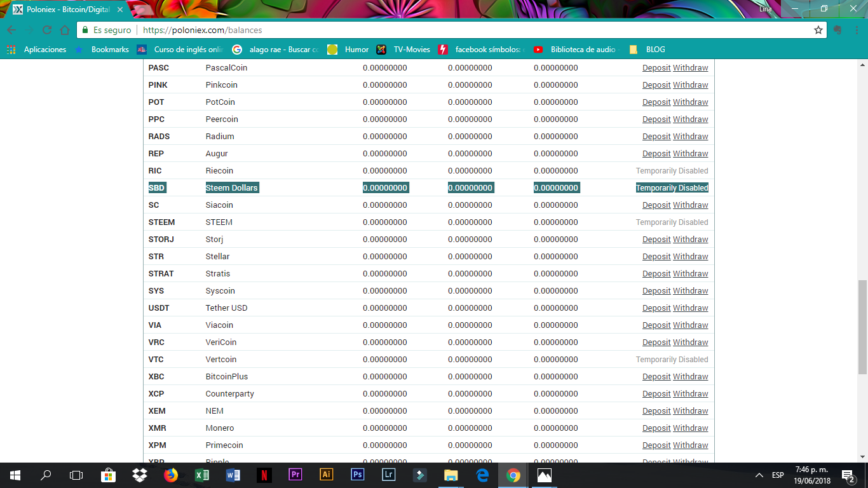The image size is (868, 488).
Task: Click Withdraw for Augur
Action: tap(691, 154)
